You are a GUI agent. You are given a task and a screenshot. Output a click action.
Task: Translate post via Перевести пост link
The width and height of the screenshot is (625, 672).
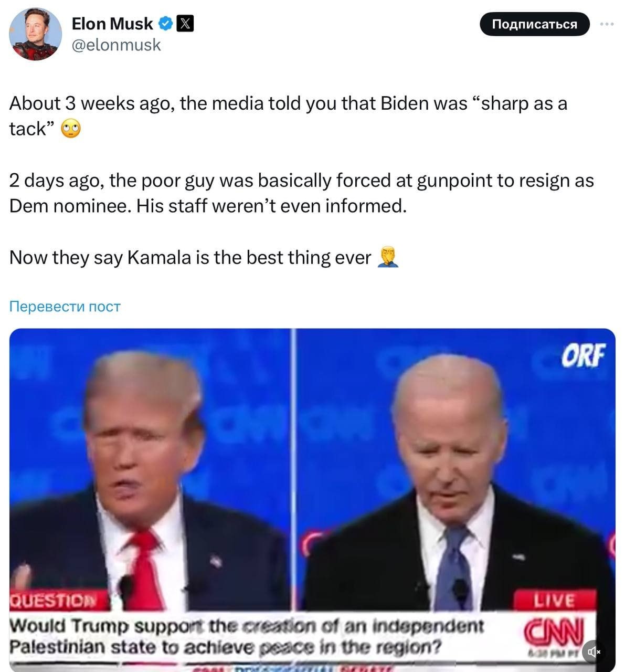pos(65,306)
